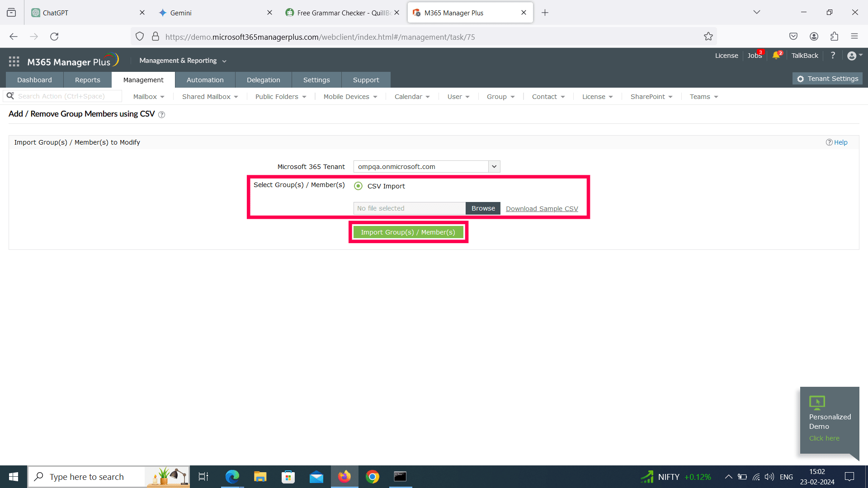The width and height of the screenshot is (868, 488).
Task: Open the Microsoft 365 Tenant dropdown
Action: 494,166
